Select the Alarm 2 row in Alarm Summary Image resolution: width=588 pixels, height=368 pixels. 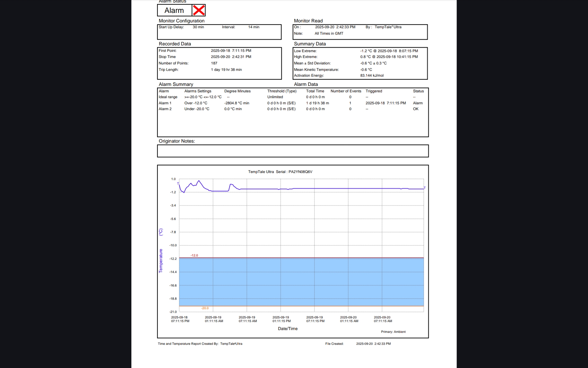165,109
